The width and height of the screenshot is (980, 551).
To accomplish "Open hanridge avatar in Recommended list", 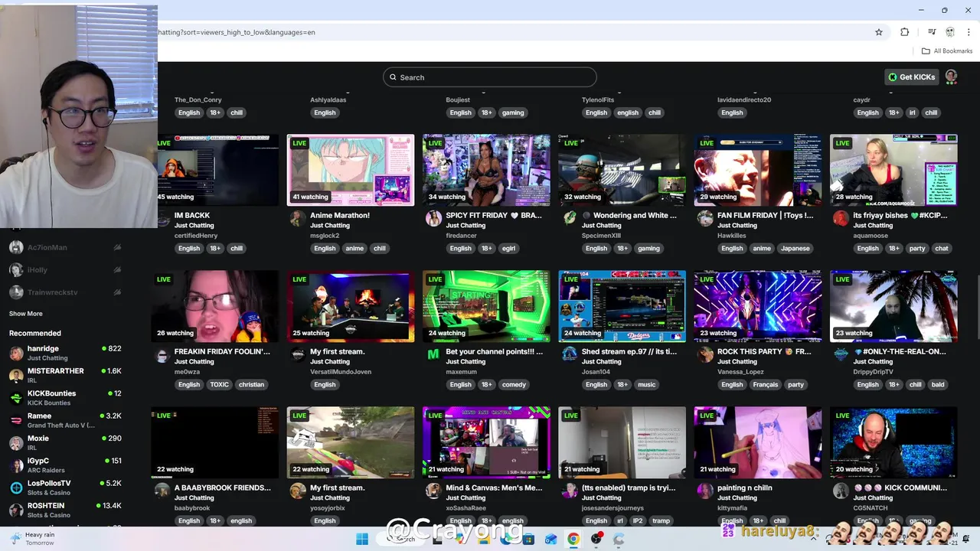I will tap(16, 353).
